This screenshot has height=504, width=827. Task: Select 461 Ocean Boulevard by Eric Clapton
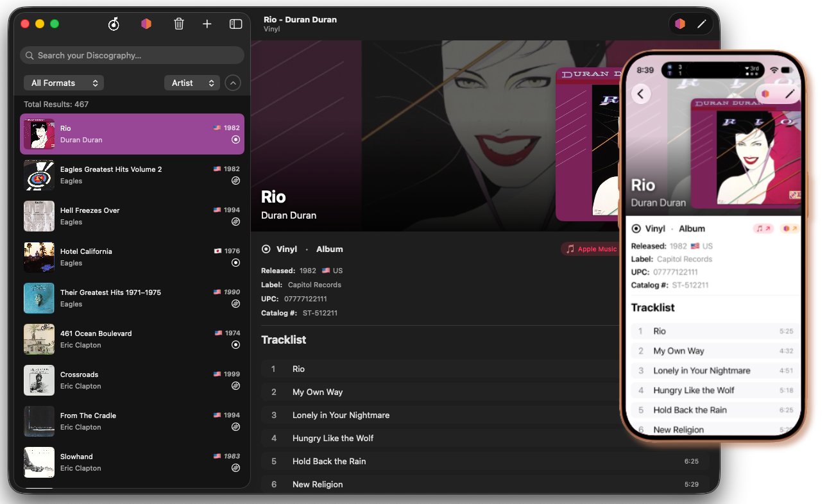(132, 339)
